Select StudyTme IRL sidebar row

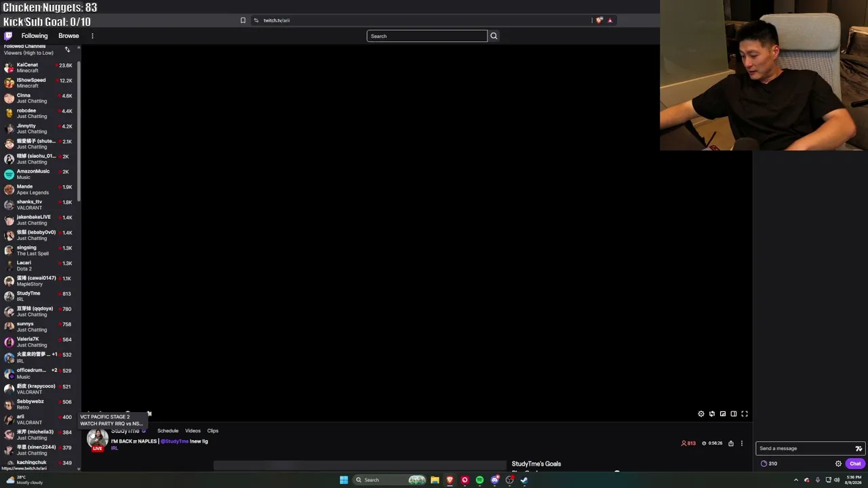tap(39, 296)
